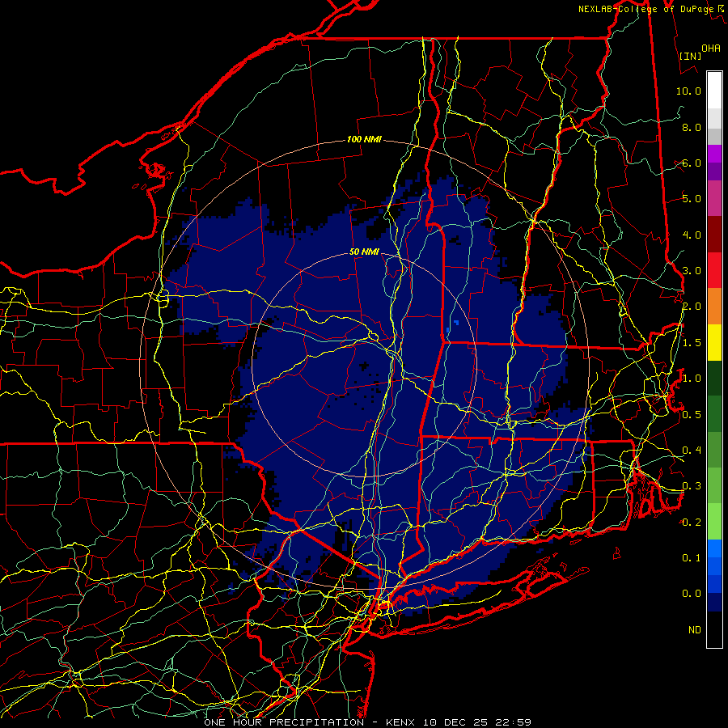Viewport: 728px width, 728px height.
Task: Click the 50 NMI range ring label
Action: 365,252
